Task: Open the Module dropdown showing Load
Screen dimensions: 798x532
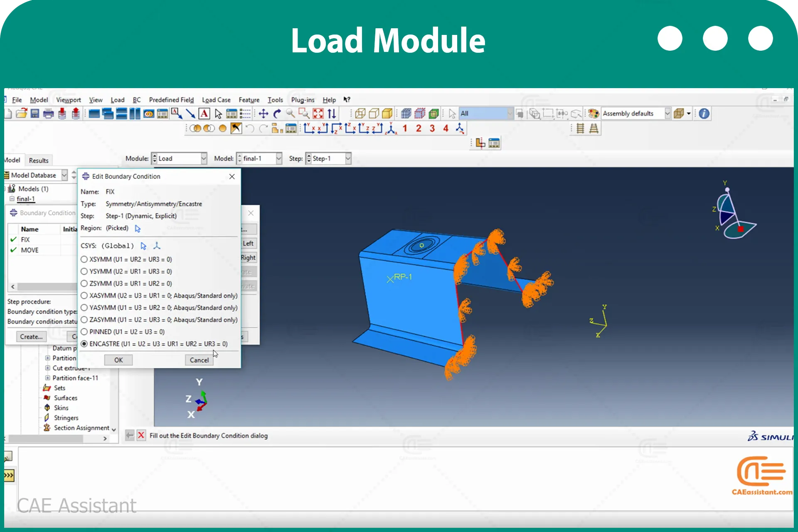Action: tap(179, 158)
